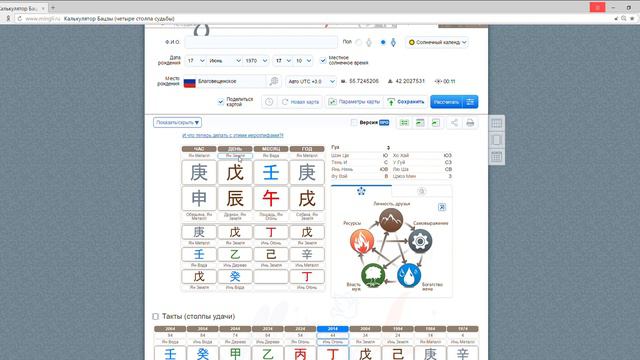The width and height of the screenshot is (640, 360).
Task: Click the longitude value 42.2027531
Action: [410, 81]
